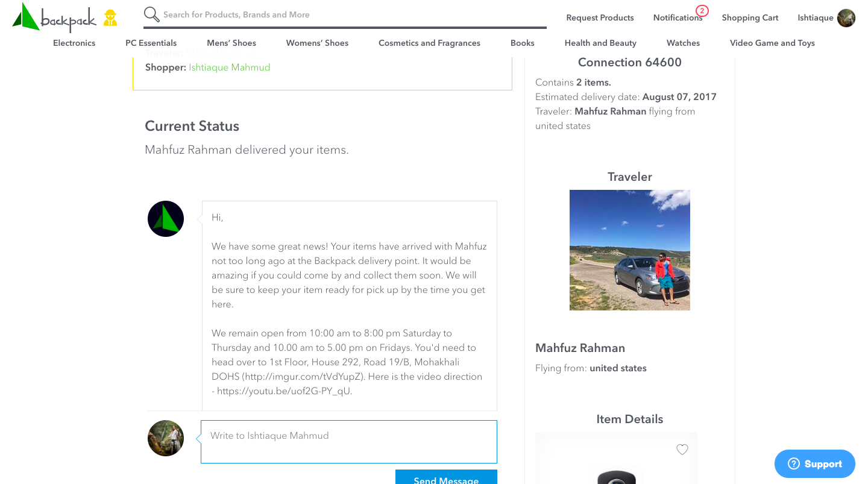Open the notifications badge showing 2
The height and width of the screenshot is (484, 868).
pos(702,11)
